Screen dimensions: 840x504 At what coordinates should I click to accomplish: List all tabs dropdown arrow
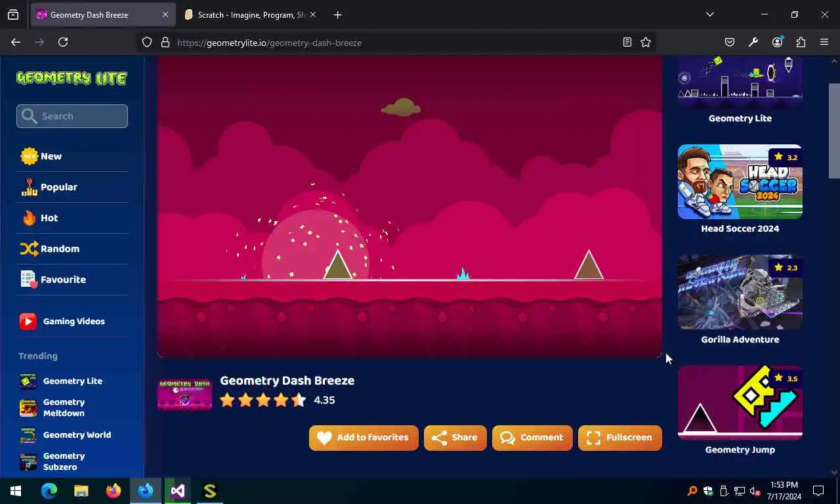tap(710, 14)
